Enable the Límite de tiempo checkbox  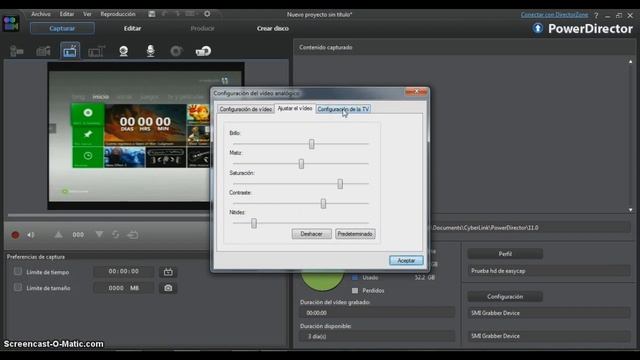[18, 271]
